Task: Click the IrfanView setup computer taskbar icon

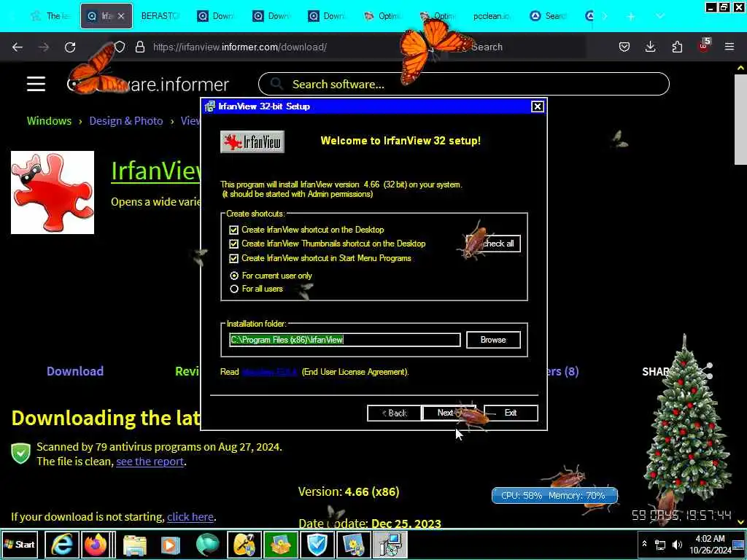Action: (391, 545)
